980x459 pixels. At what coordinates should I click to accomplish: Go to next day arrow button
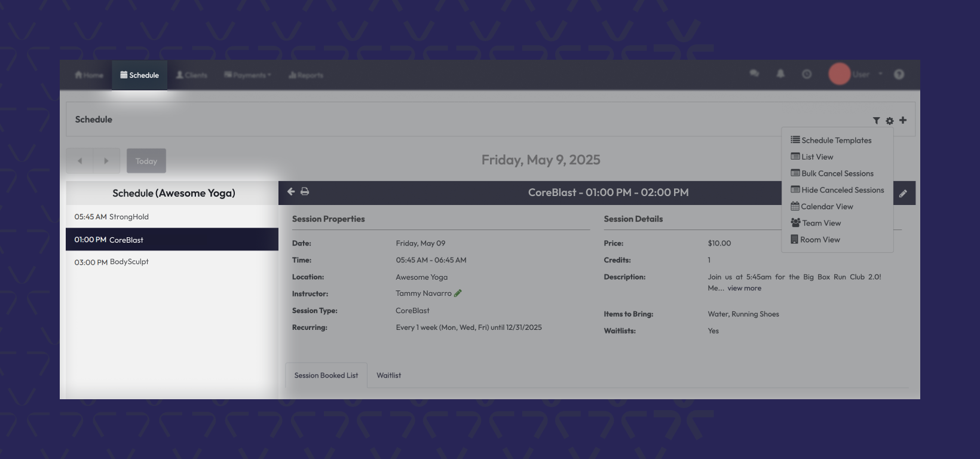click(106, 161)
